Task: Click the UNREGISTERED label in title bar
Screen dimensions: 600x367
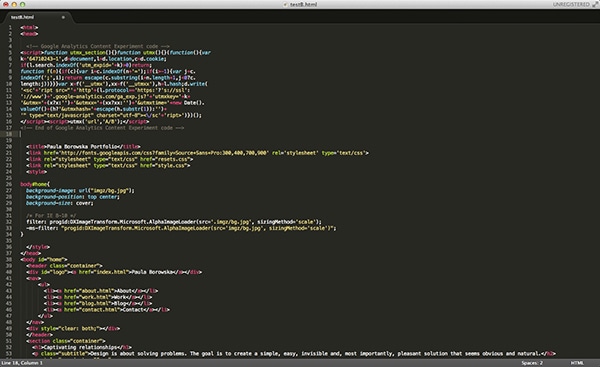Action: pos(571,5)
